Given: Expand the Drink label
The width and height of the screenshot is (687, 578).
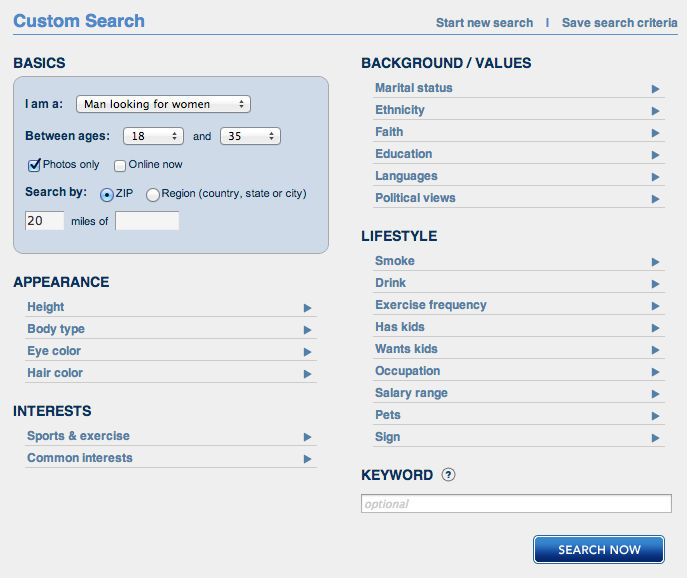Looking at the screenshot, I should [x=390, y=283].
